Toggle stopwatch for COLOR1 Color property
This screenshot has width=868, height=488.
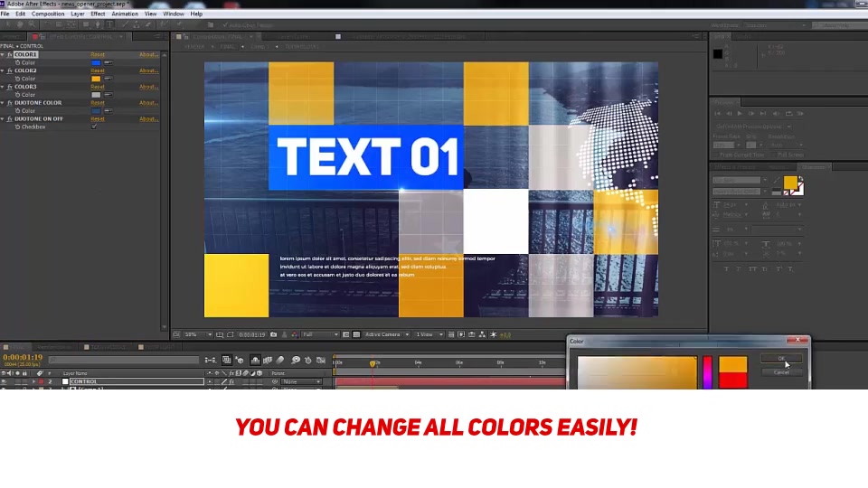[18, 63]
